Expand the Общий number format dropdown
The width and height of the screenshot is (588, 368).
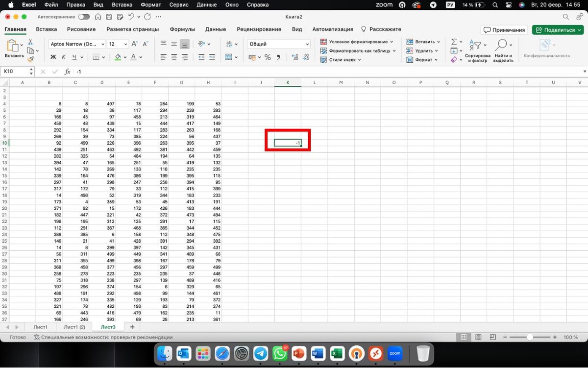[279, 44]
